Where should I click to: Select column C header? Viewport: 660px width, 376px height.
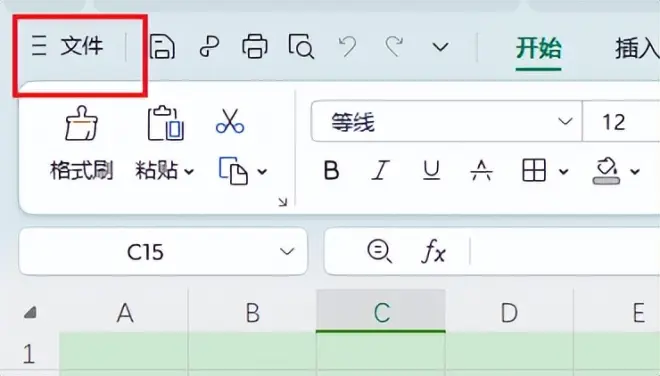click(381, 312)
